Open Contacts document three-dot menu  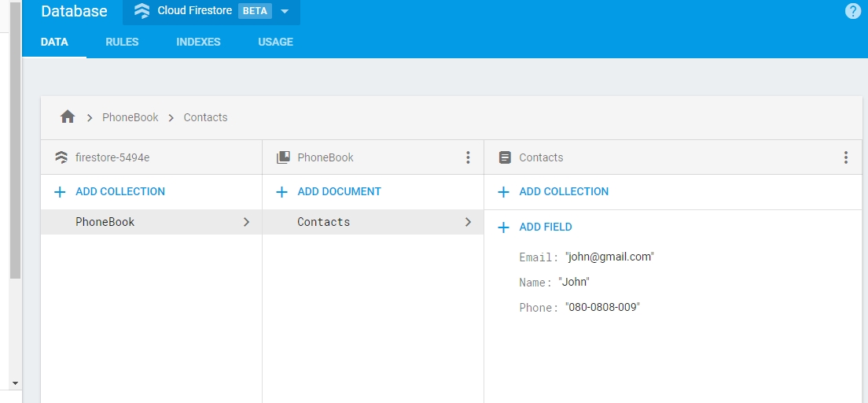846,157
